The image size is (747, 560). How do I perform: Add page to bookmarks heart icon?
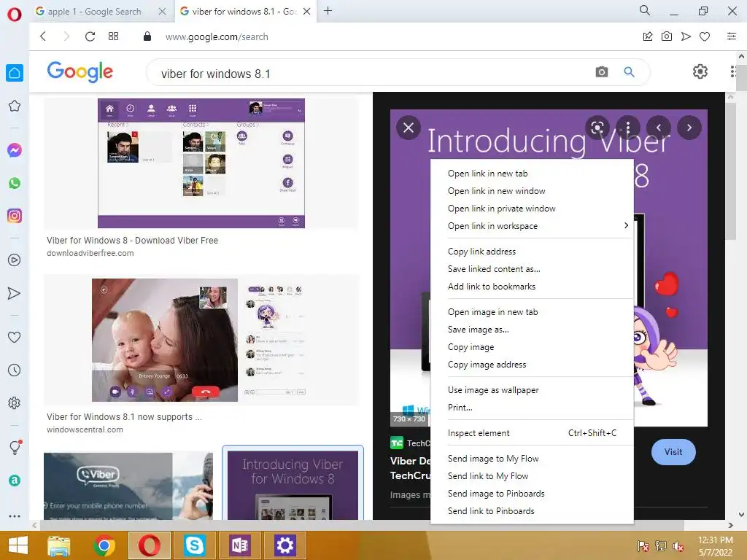705,36
